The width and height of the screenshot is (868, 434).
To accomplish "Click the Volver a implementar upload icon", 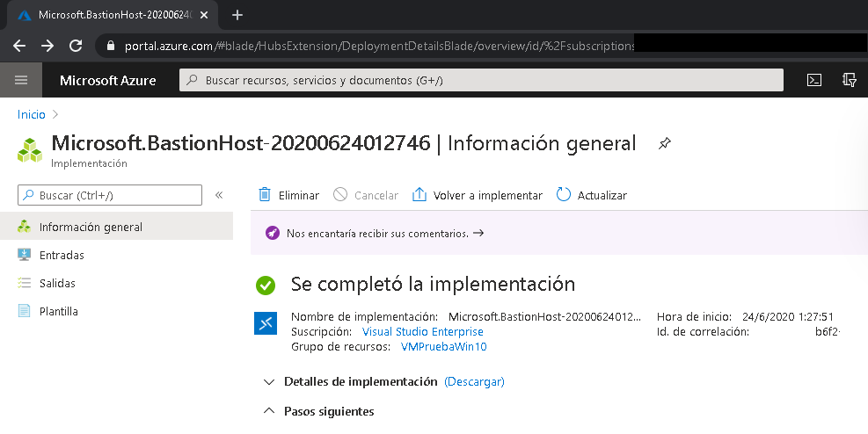I will tap(419, 195).
